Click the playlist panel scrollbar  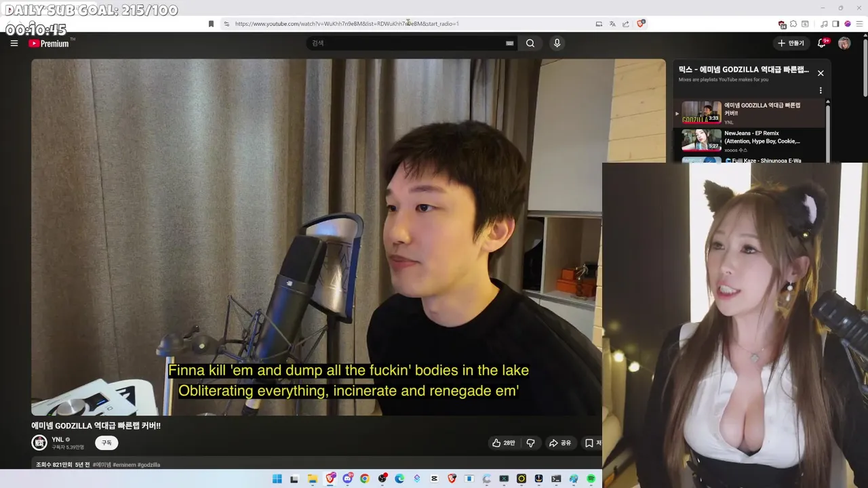tap(828, 132)
